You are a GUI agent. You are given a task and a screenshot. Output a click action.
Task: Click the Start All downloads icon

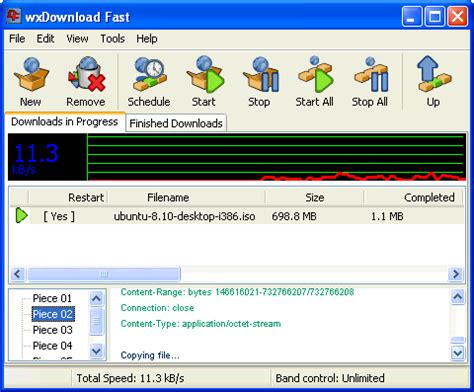(x=315, y=74)
